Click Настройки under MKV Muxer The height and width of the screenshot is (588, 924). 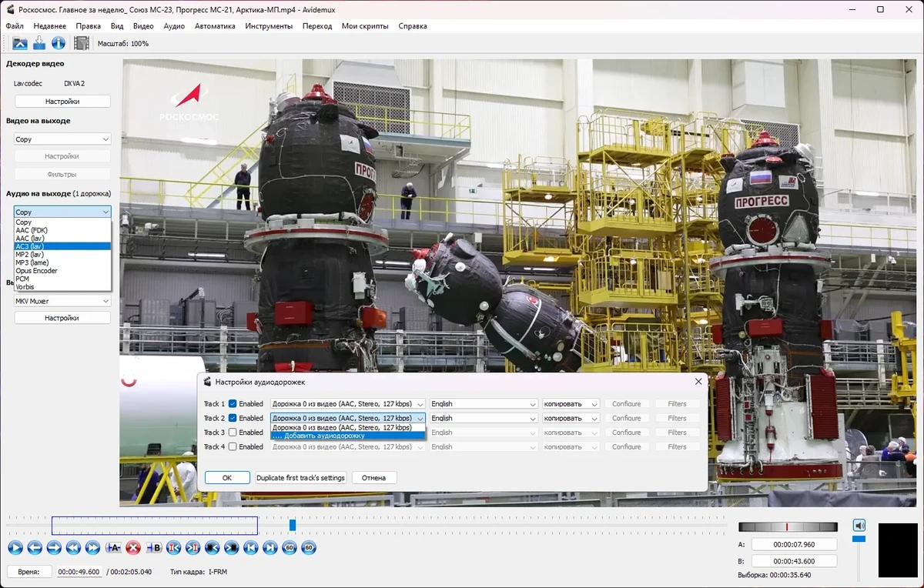click(62, 318)
